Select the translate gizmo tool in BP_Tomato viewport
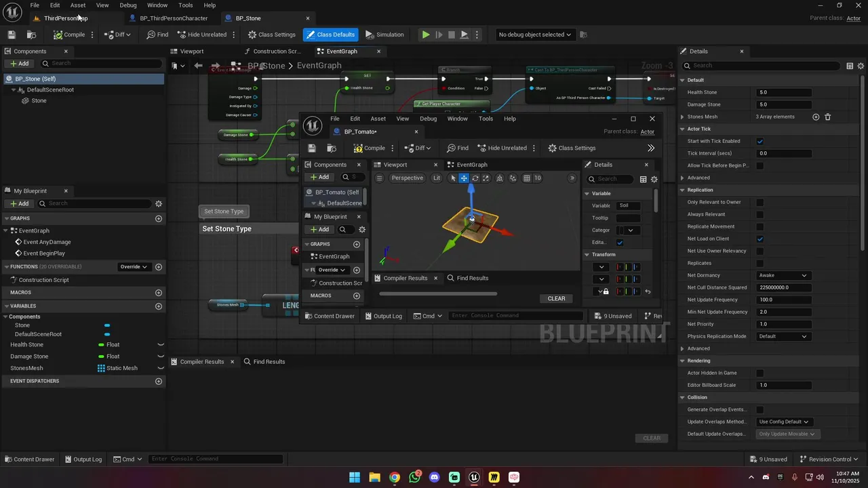 point(464,178)
